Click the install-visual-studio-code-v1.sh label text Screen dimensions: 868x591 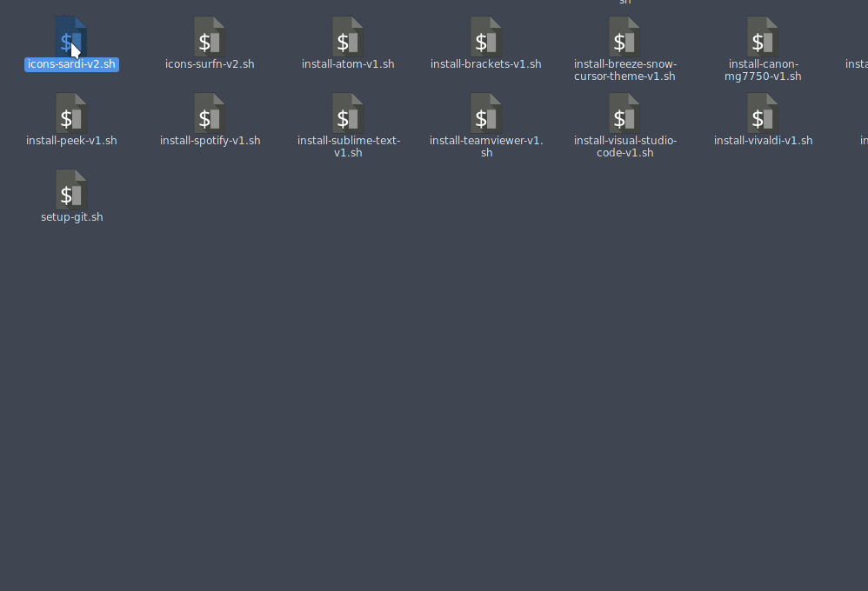pyautogui.click(x=625, y=147)
